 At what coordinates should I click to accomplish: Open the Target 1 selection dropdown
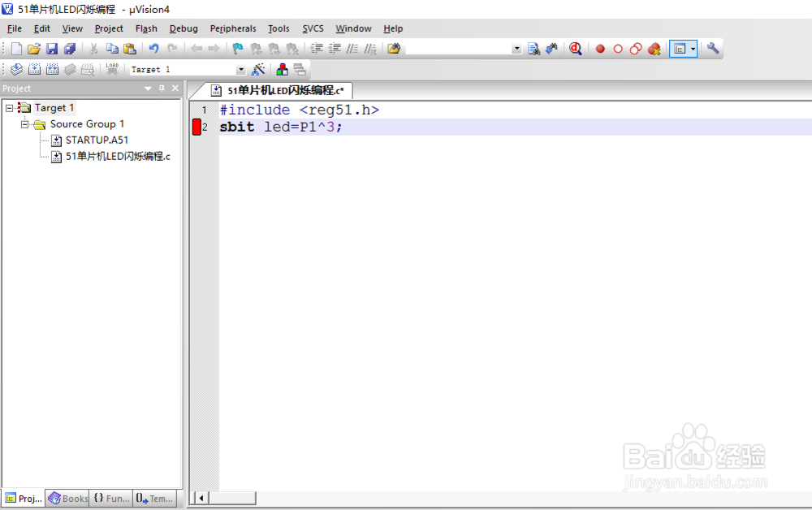(x=241, y=69)
